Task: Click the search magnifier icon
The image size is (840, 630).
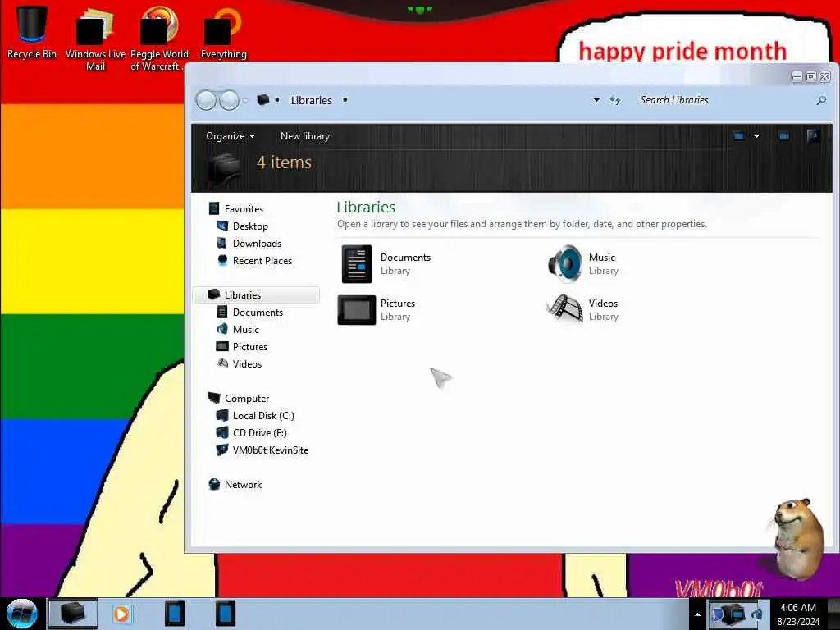Action: pyautogui.click(x=820, y=100)
